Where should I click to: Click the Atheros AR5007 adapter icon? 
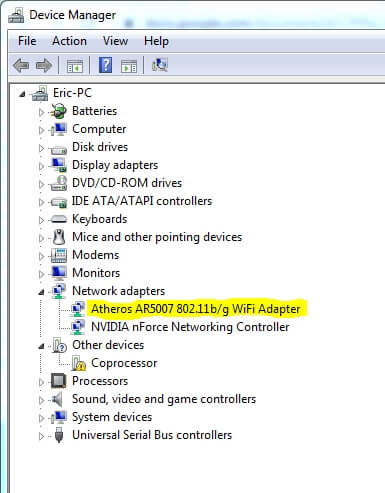(x=78, y=309)
